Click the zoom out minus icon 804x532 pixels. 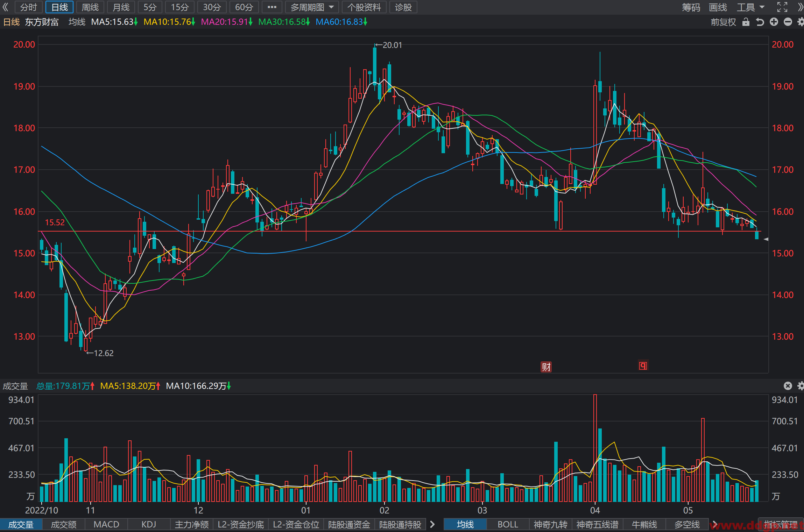click(x=788, y=22)
